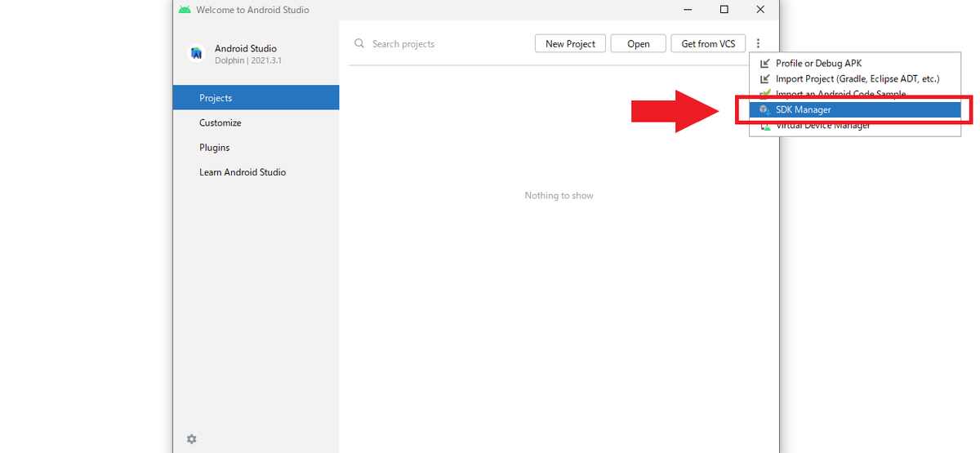Select the Projects sidebar tab

(256, 98)
